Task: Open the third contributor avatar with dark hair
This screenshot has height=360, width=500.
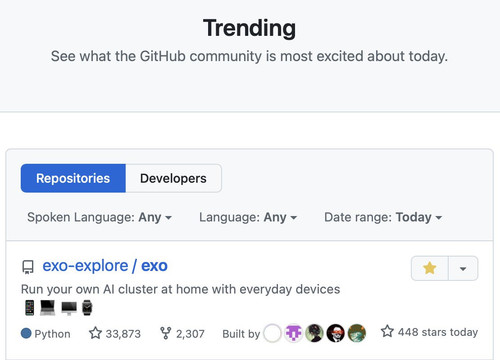Action: click(x=314, y=333)
